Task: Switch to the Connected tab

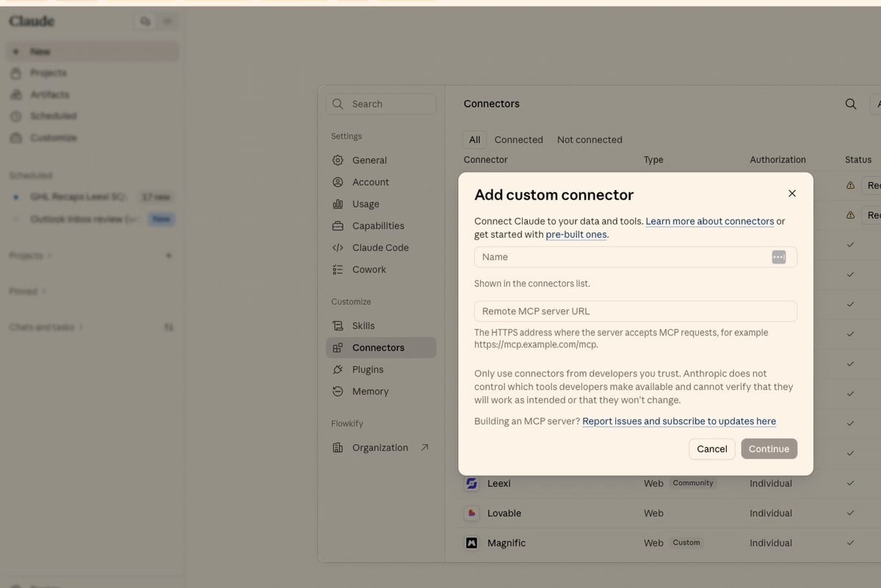Action: click(x=519, y=139)
